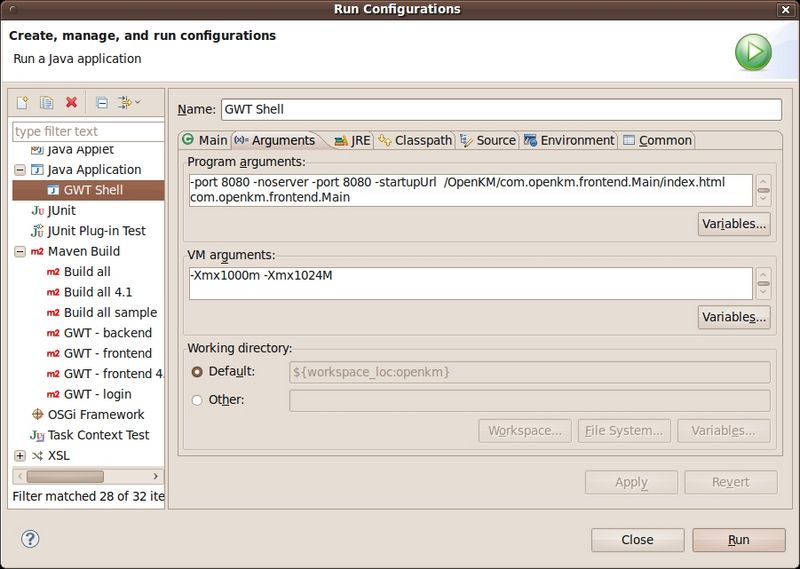Click the JUnit Plug-in Test icon
Image resolution: width=800 pixels, height=569 pixels.
(x=37, y=231)
